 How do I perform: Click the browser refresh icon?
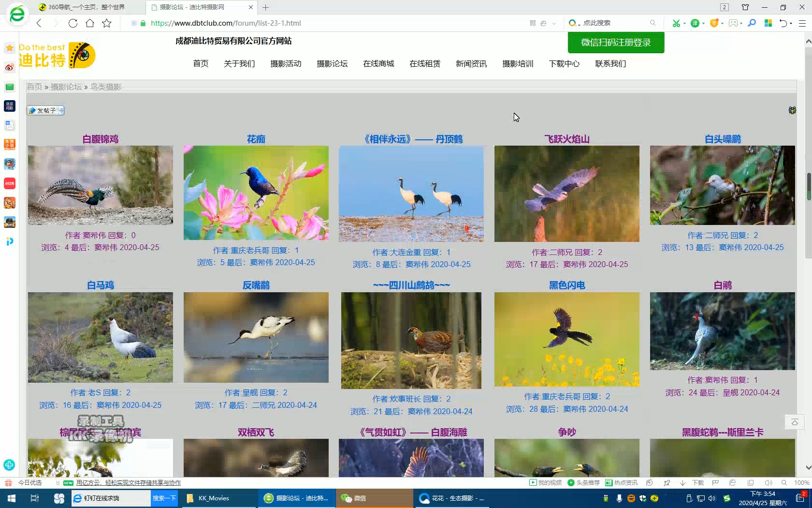(73, 23)
